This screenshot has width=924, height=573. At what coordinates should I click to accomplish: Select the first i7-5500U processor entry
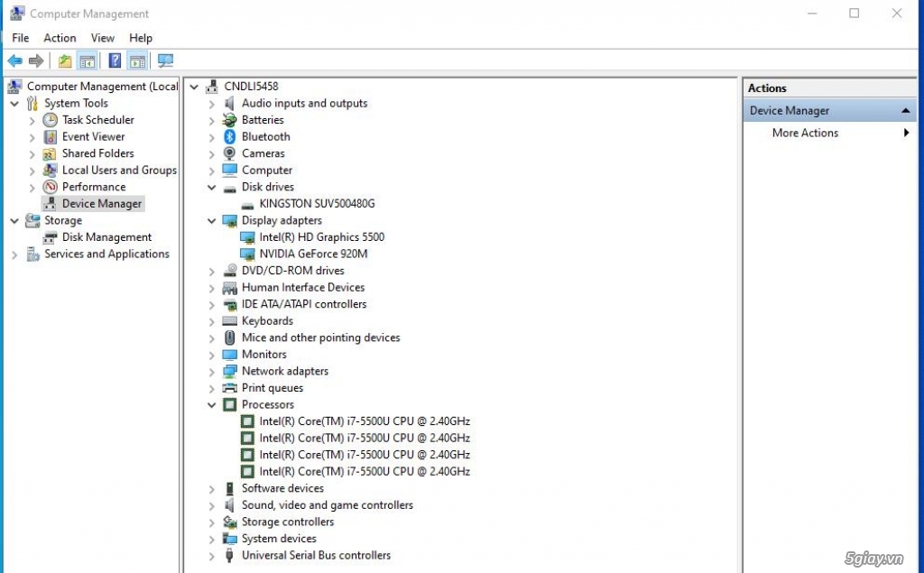(x=365, y=421)
